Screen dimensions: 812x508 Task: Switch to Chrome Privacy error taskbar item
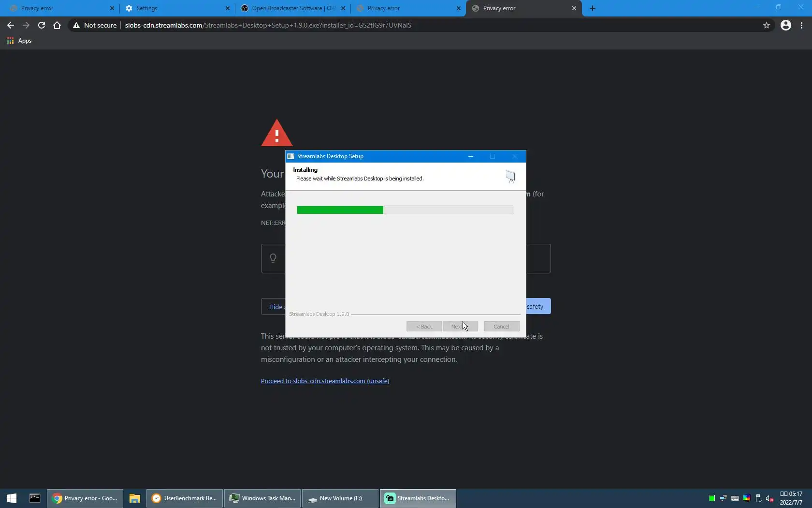tap(85, 498)
